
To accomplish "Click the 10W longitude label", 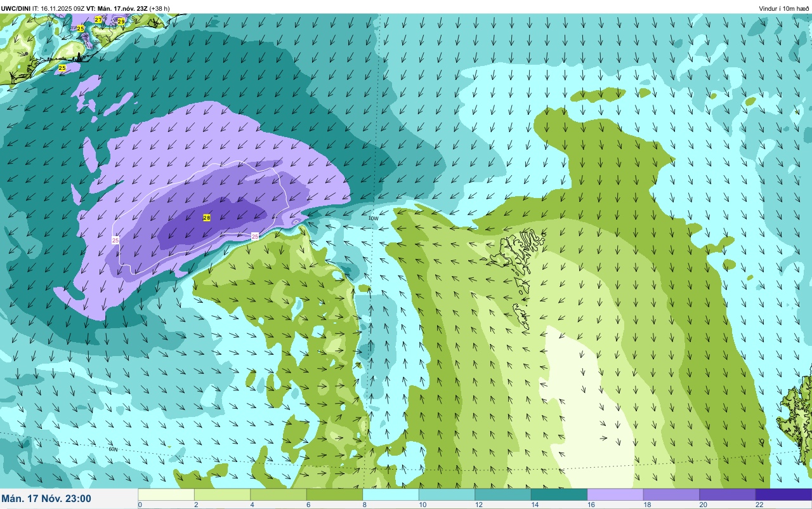I will [374, 218].
